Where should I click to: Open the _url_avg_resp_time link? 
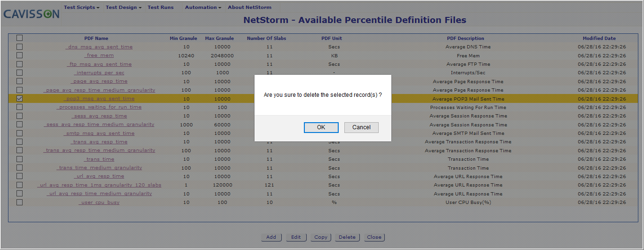[99, 176]
